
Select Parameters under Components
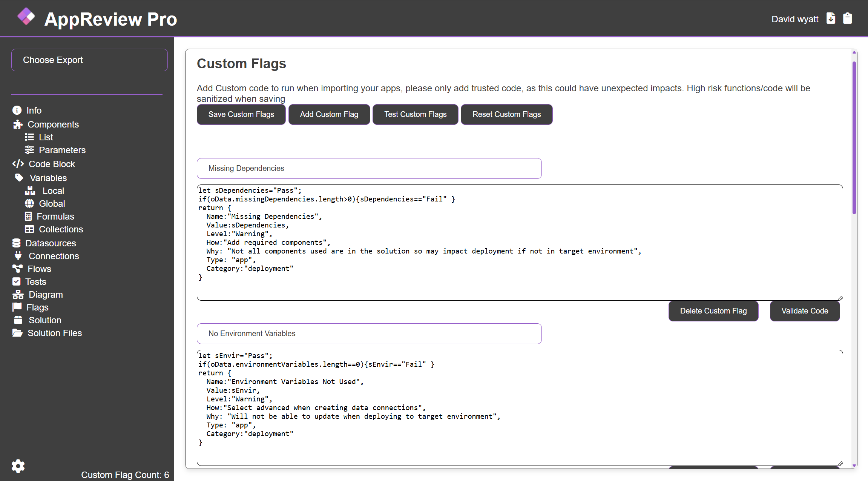(x=62, y=150)
